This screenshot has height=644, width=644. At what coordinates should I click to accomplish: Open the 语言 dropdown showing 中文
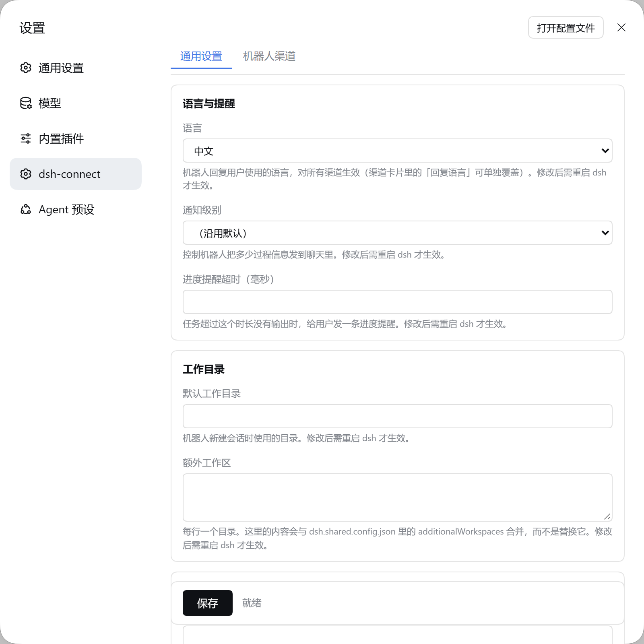[397, 151]
